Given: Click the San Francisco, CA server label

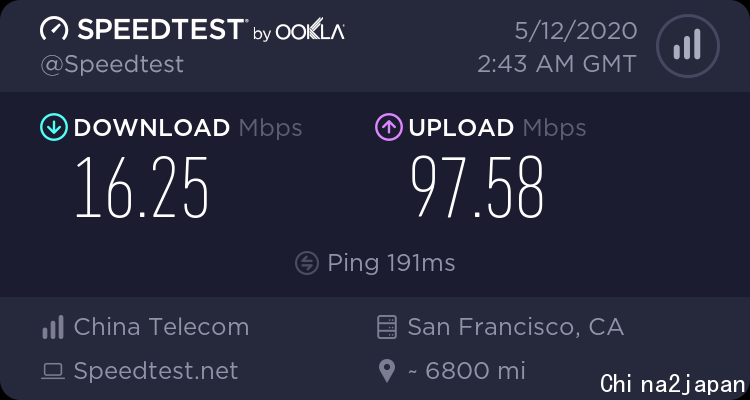Looking at the screenshot, I should coord(516,327).
